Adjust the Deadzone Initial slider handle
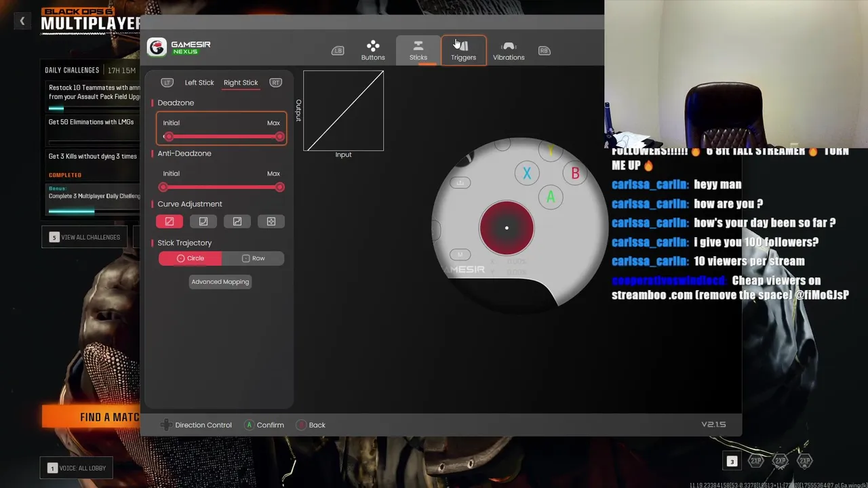 pos(169,137)
